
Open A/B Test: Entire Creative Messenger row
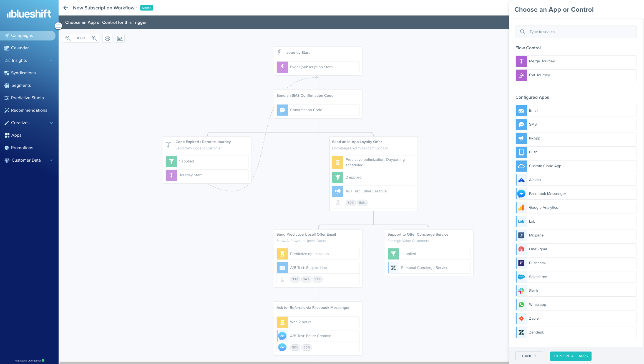[318, 336]
